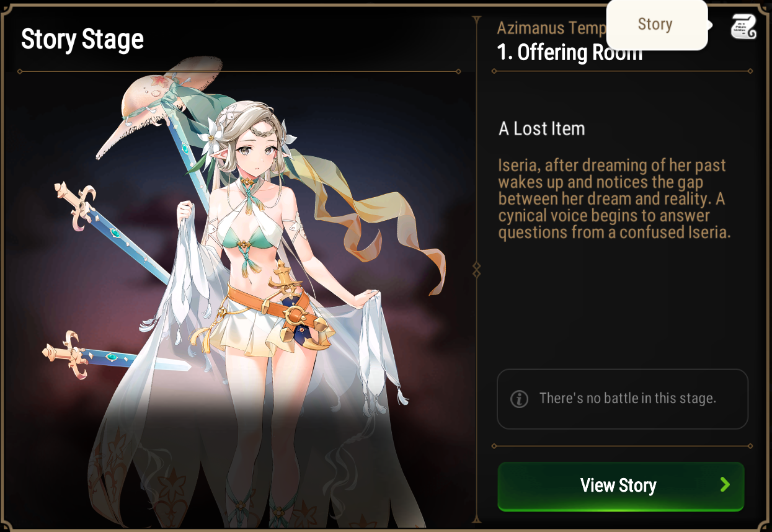Click the "A Lost Item" episode title

coord(542,128)
